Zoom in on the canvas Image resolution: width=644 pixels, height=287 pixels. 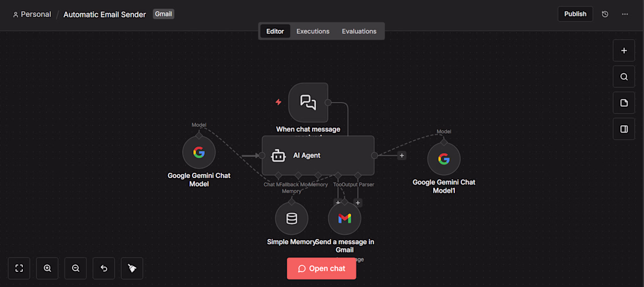click(47, 268)
